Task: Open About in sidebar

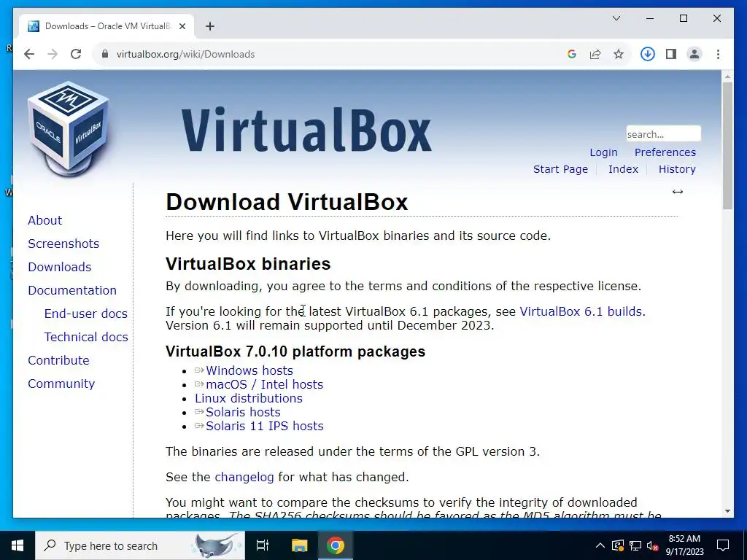Action: point(44,220)
